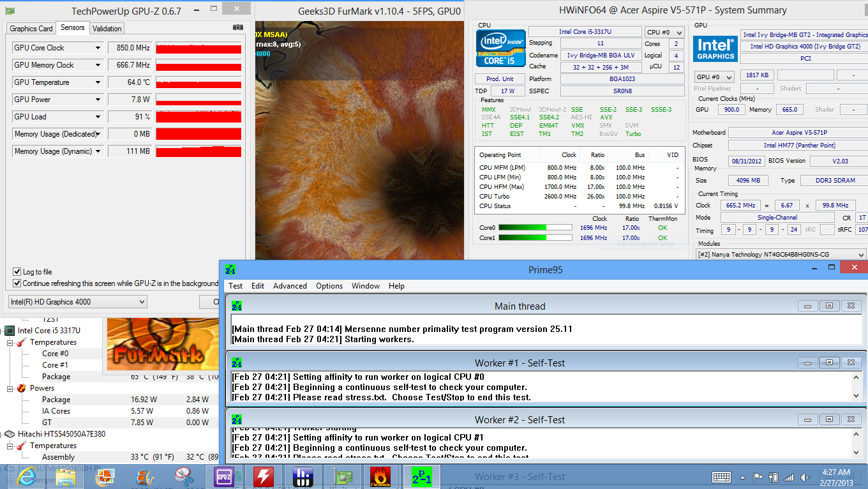Open the volume control in the tray

pyautogui.click(x=804, y=477)
